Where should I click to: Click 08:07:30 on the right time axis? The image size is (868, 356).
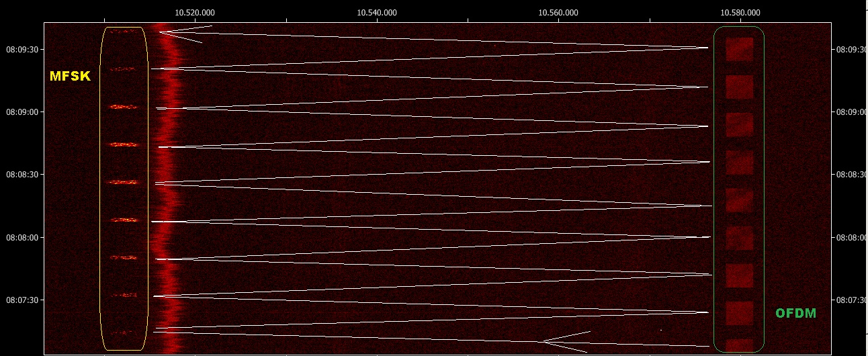851,300
